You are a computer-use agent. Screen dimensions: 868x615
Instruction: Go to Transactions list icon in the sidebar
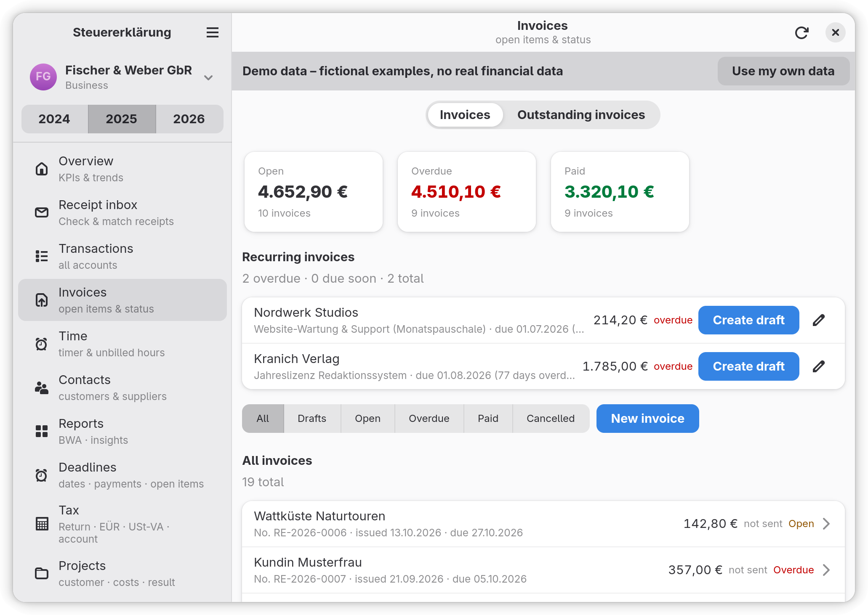[x=42, y=256]
